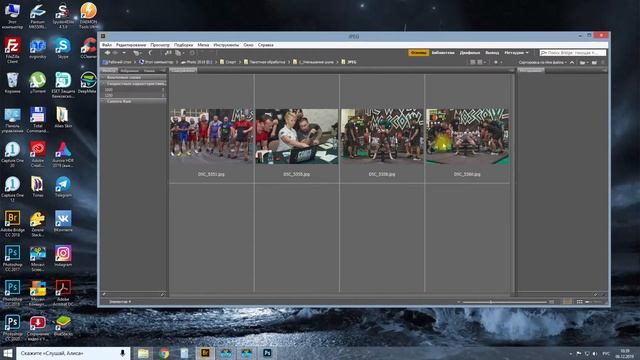Viewport: 640px width, 360px height.
Task: Select the DSC_5353 group photo thumbnail
Action: 211,136
